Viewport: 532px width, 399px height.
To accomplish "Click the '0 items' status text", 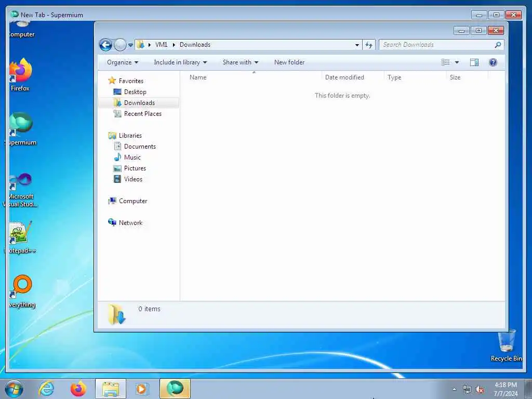I will (149, 309).
